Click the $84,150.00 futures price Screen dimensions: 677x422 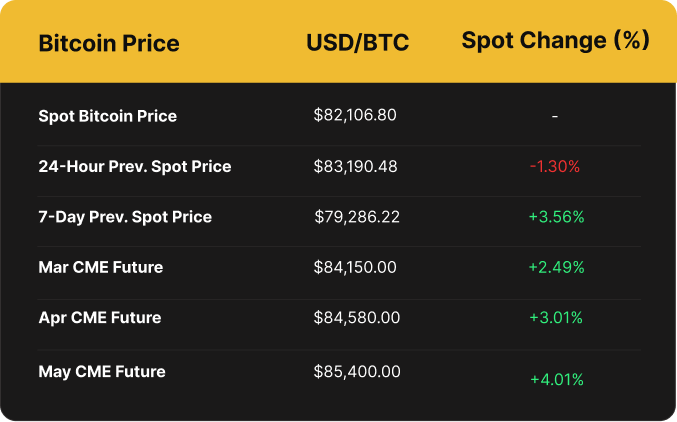click(357, 267)
